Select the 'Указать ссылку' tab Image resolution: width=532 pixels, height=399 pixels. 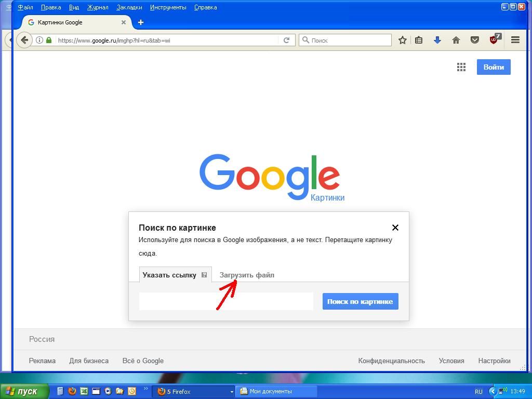click(x=169, y=275)
